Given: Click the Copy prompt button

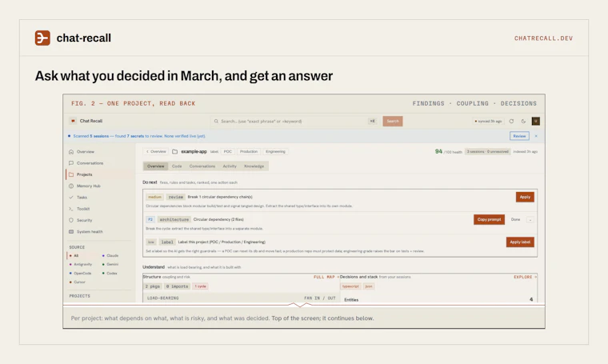Looking at the screenshot, I should pyautogui.click(x=489, y=219).
